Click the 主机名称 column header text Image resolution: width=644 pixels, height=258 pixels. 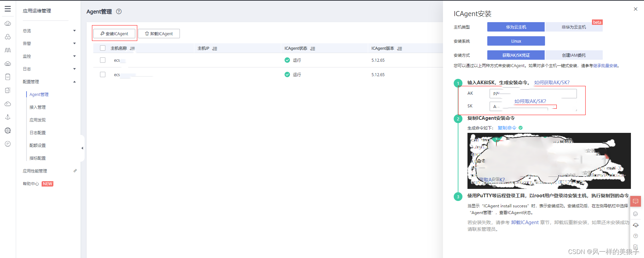(x=119, y=48)
